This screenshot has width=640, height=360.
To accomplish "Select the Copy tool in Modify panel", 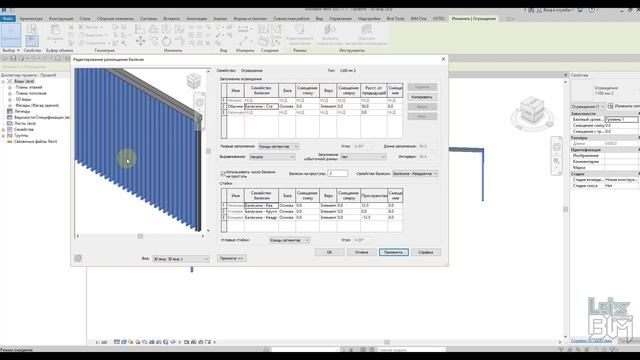I will [x=153, y=41].
